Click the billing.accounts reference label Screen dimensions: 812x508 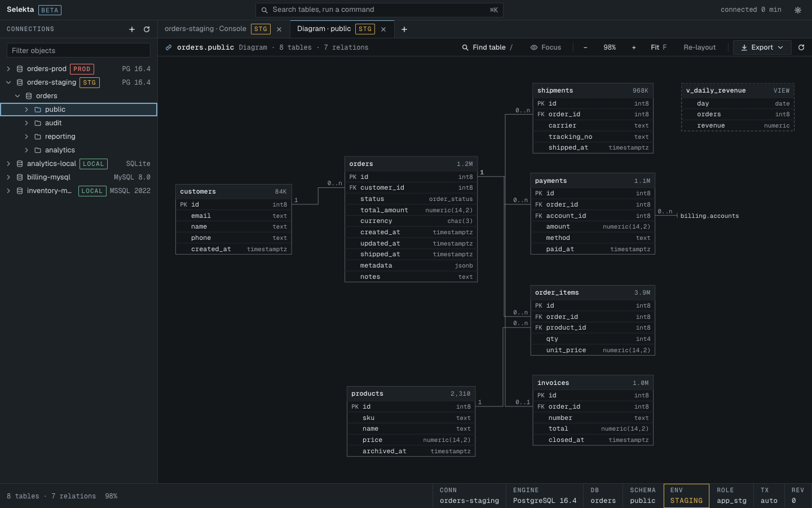(709, 216)
